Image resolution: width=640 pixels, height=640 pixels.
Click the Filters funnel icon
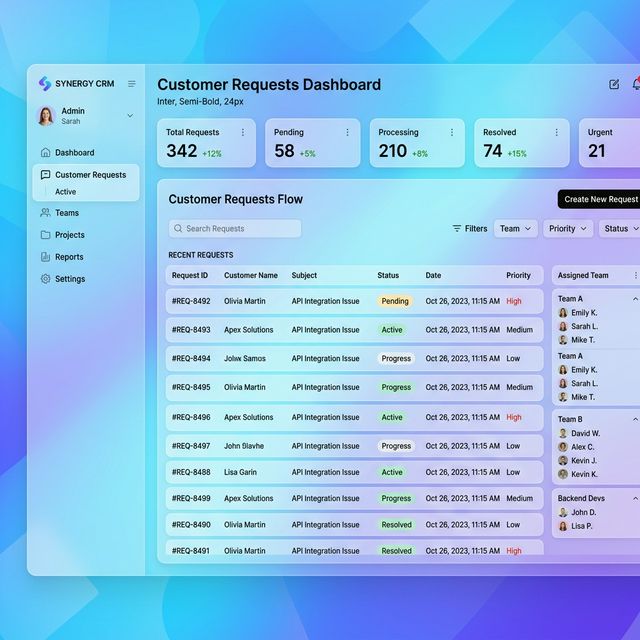tap(457, 229)
